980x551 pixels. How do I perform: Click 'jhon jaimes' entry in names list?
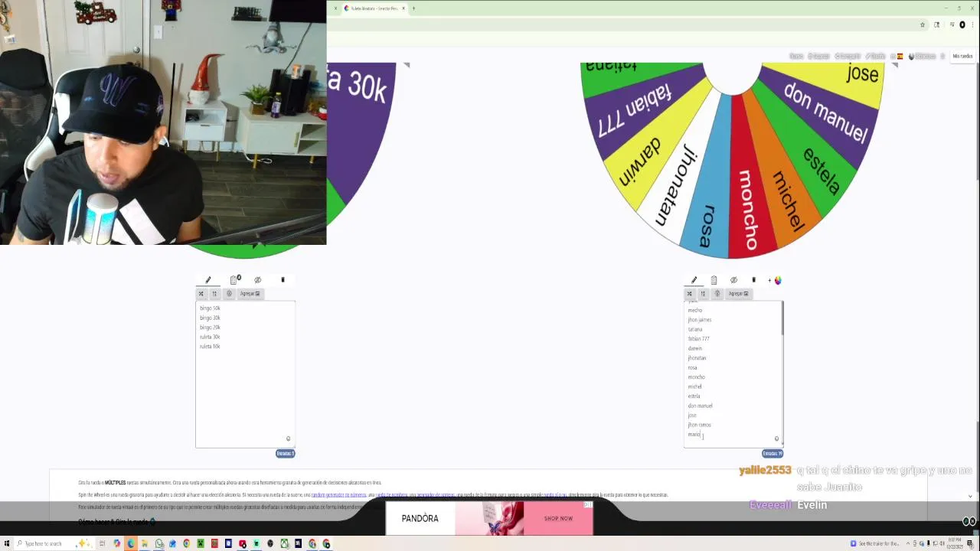[x=700, y=320]
